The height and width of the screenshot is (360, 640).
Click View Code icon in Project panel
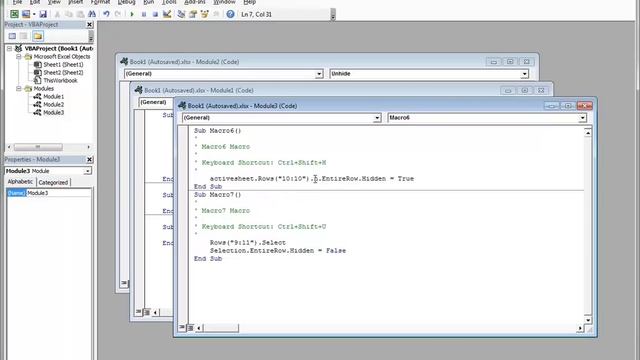pyautogui.click(x=12, y=36)
